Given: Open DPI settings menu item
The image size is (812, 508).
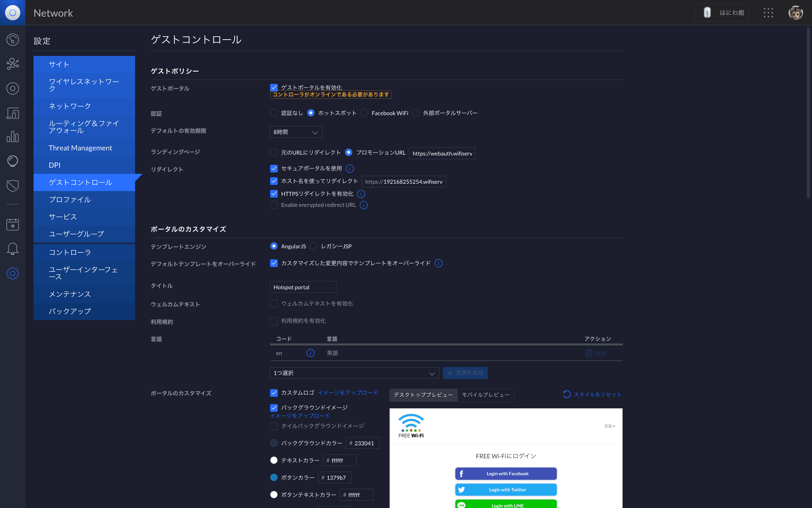Looking at the screenshot, I should [84, 165].
